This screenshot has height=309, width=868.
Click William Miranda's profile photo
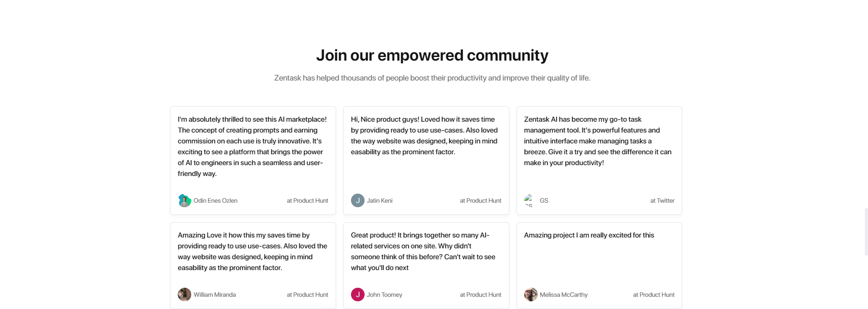[x=185, y=295]
